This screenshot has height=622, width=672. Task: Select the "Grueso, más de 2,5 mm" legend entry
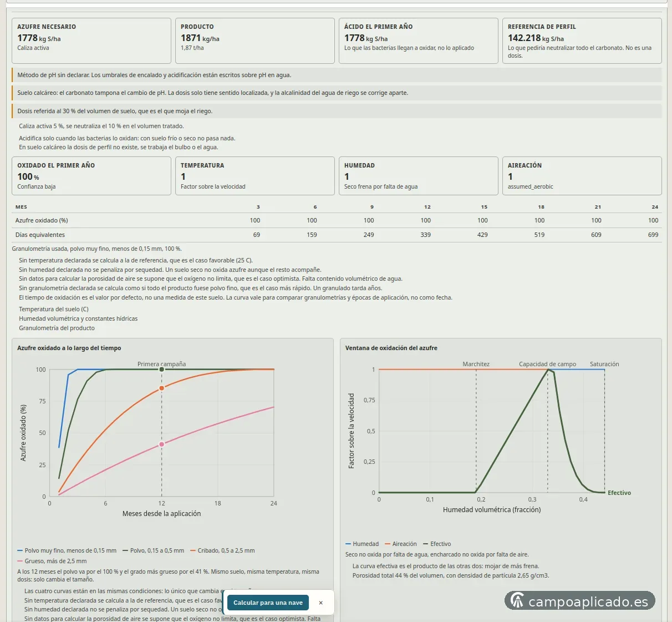pos(52,561)
